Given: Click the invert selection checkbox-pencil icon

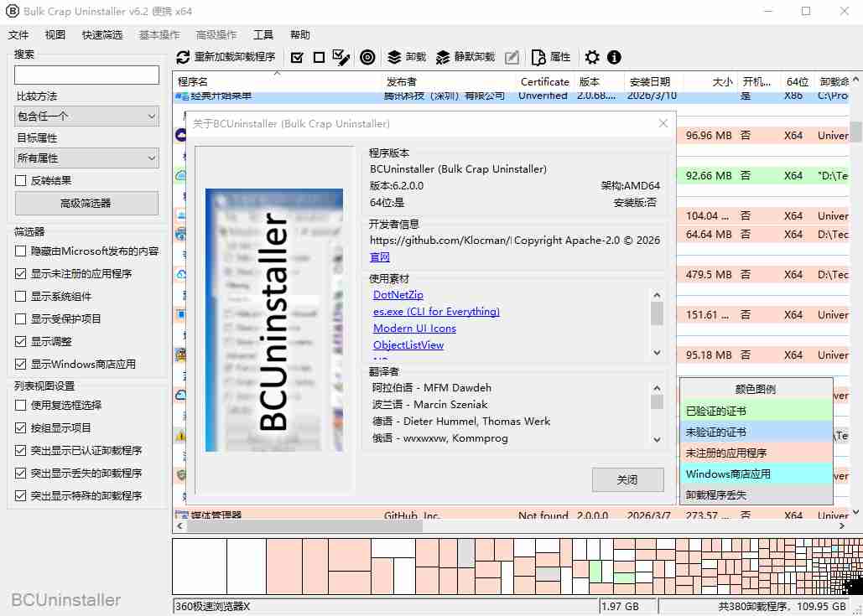Looking at the screenshot, I should (x=341, y=57).
